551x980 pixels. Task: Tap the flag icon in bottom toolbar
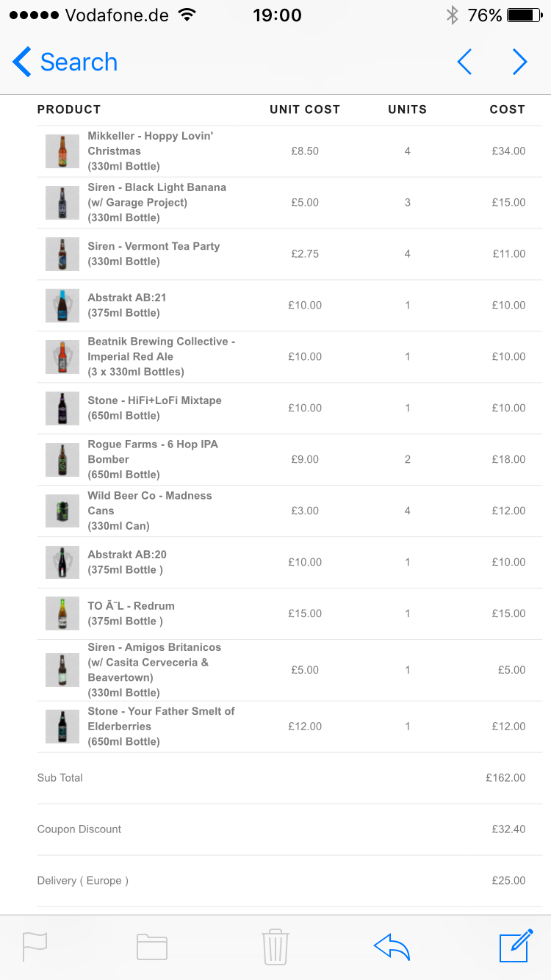click(x=35, y=946)
